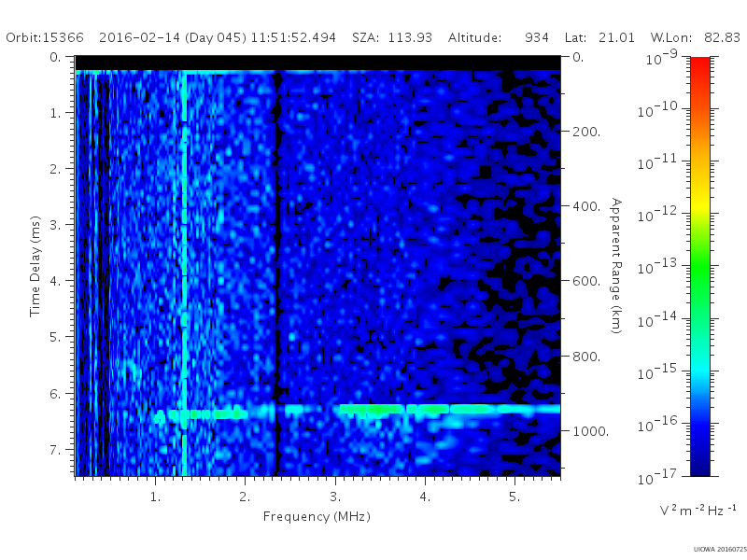The height and width of the screenshot is (560, 747).
Task: Click the '600.' apparent range tick label
Action: (x=586, y=281)
